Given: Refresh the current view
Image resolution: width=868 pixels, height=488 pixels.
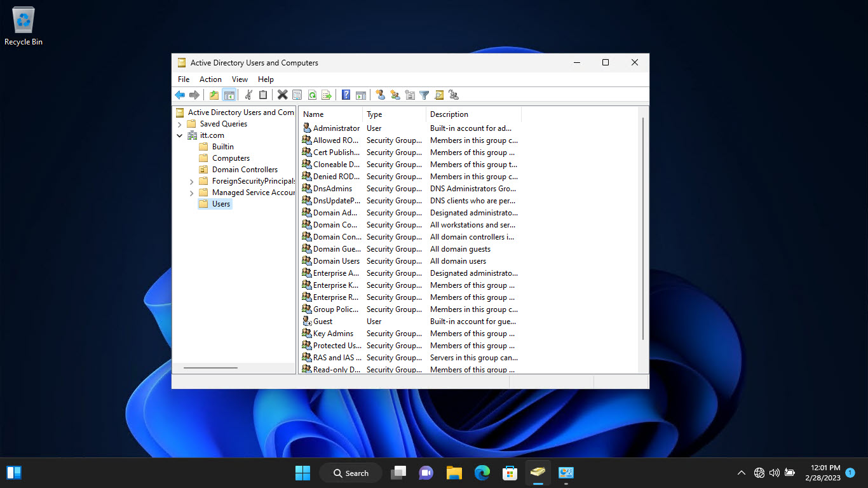Looking at the screenshot, I should click(x=312, y=95).
